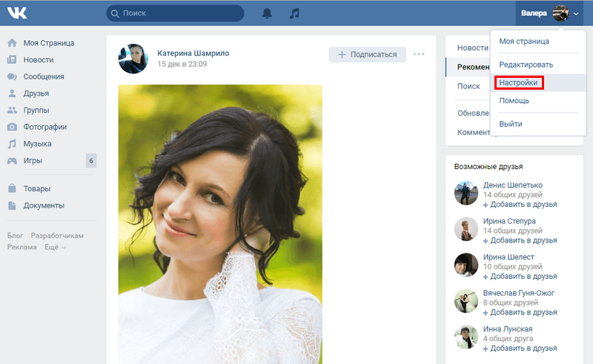Viewport: 593px width, 364px height.
Task: Click the magnifier icon in search box
Action: (115, 13)
